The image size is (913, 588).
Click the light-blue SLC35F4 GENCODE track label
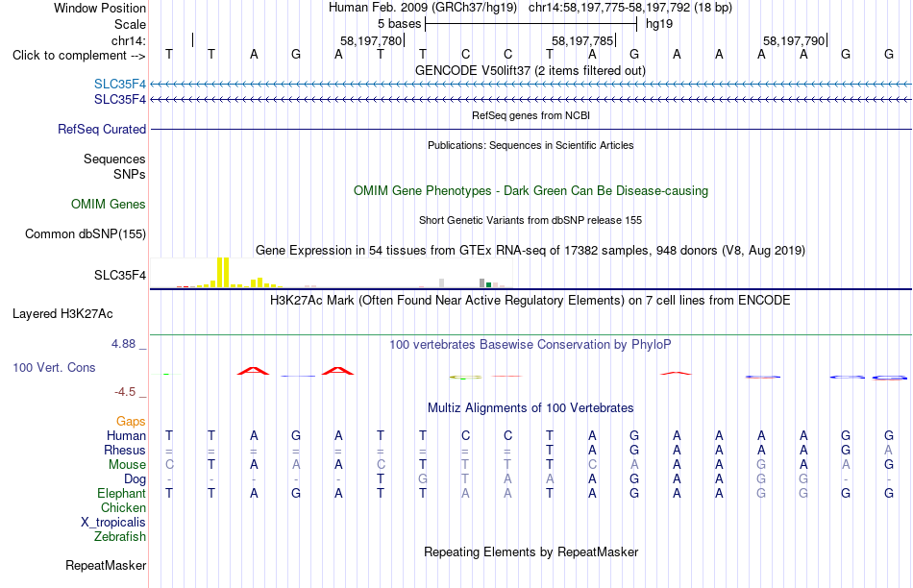point(120,85)
